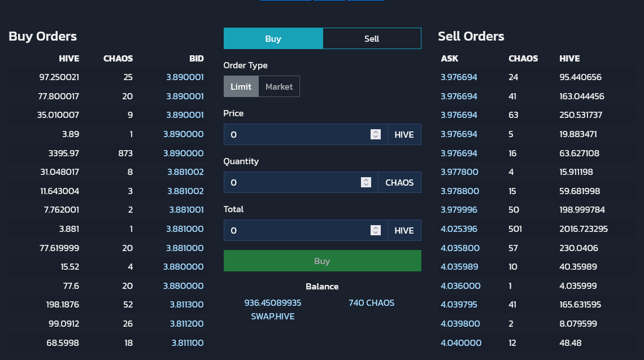Select ask 4.040000

click(x=461, y=343)
